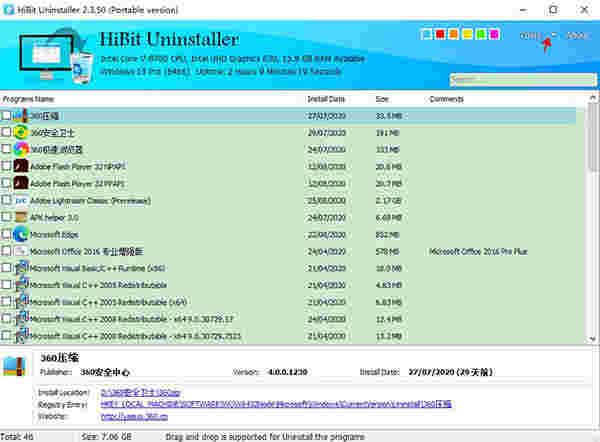Click the 360安全中心 publisher name

pyautogui.click(x=105, y=372)
